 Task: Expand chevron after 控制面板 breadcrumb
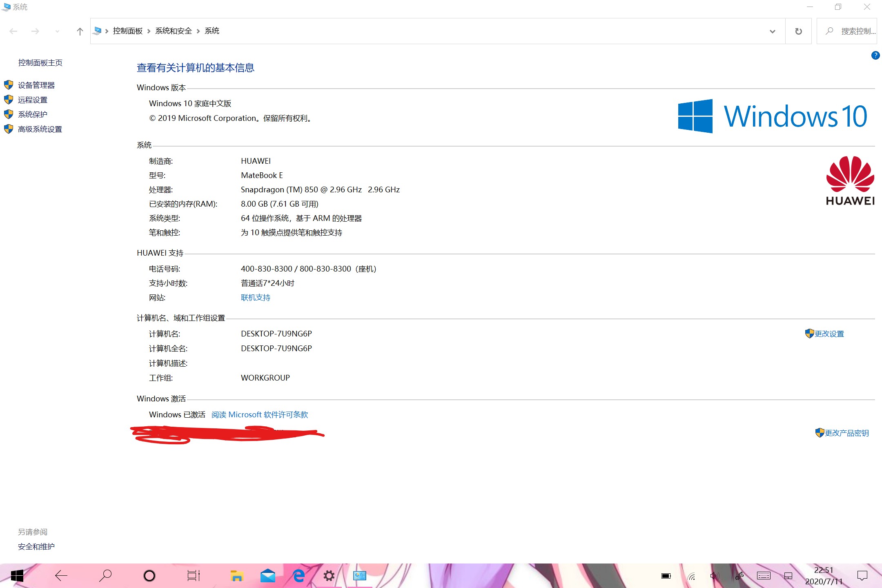point(149,31)
